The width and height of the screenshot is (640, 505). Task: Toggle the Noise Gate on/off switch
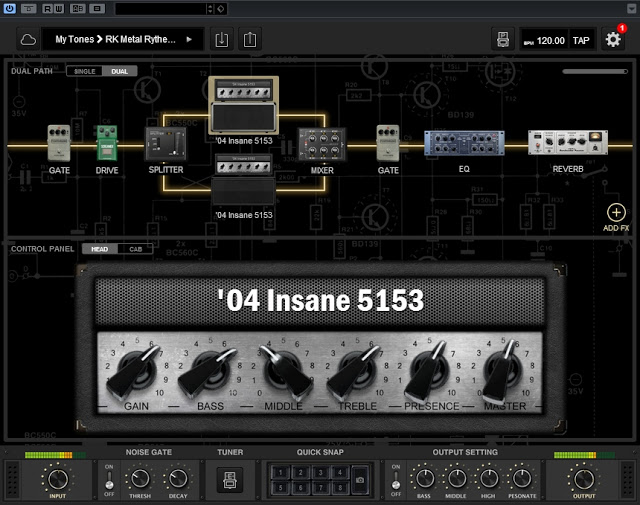110,478
